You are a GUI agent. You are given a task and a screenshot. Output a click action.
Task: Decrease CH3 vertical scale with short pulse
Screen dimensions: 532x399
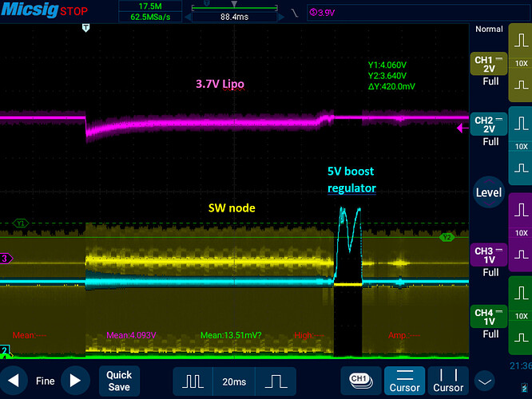(521, 255)
